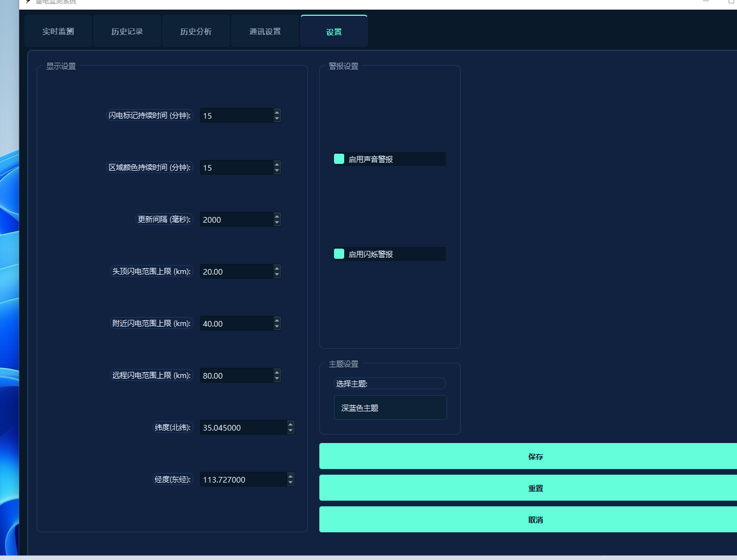Click the 重置 button

pos(528,488)
